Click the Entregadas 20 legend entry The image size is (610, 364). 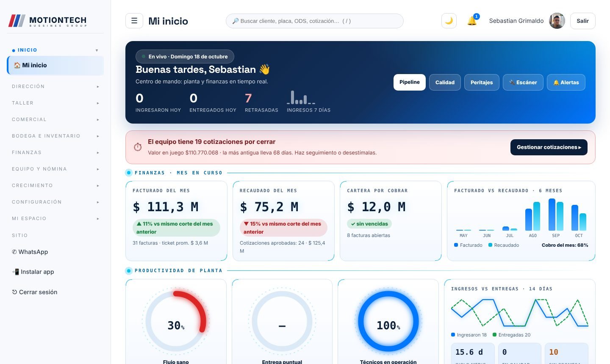click(x=512, y=335)
